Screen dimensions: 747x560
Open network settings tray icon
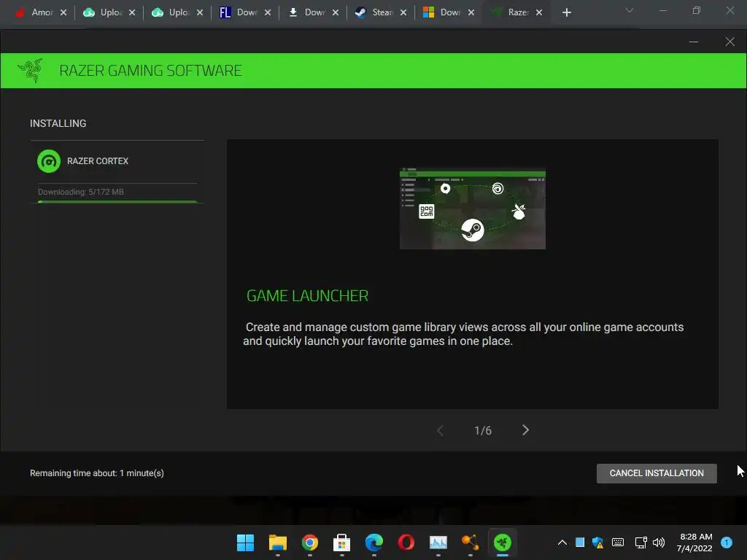(640, 542)
